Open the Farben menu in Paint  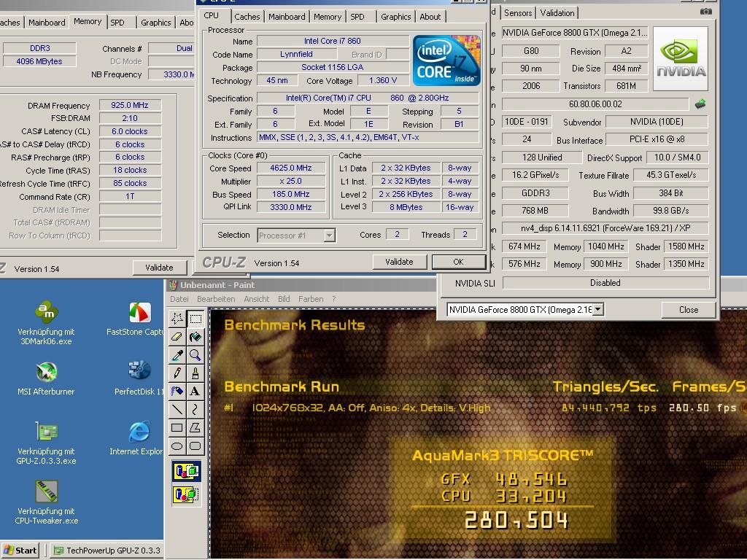[311, 299]
